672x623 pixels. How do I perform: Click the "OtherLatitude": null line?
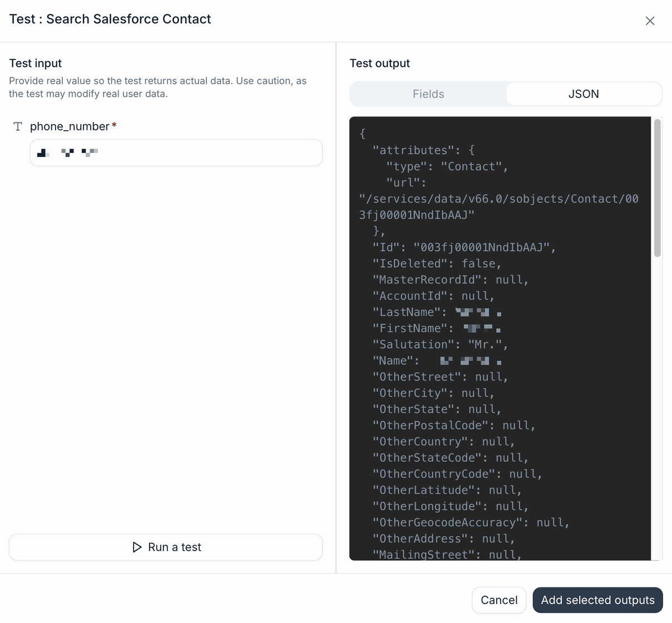[x=447, y=489]
